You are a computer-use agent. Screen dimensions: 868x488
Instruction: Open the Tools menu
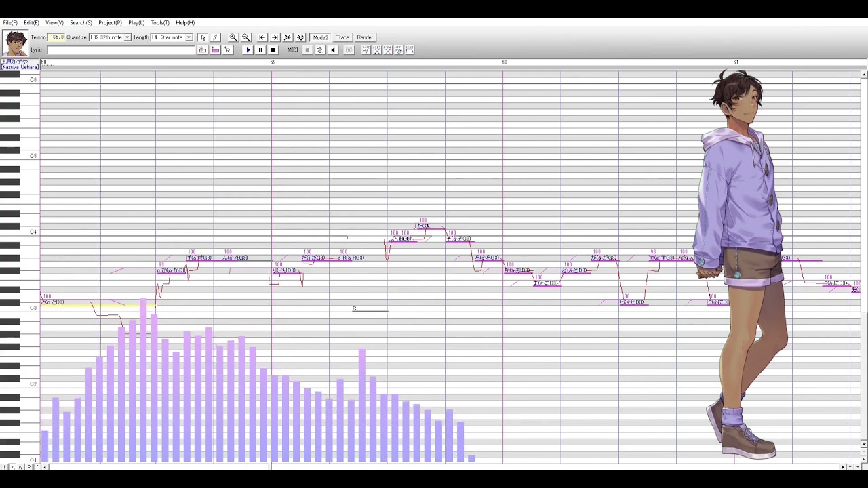160,23
